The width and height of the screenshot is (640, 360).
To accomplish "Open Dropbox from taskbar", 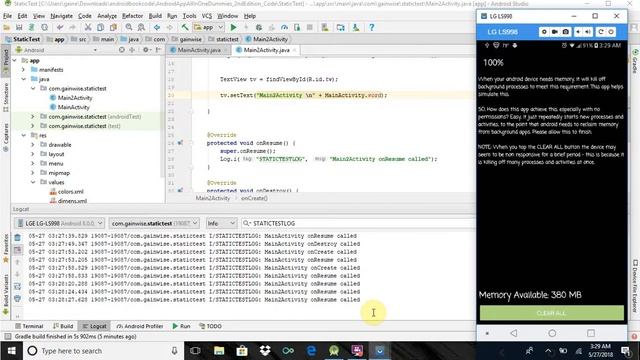I will click(265, 351).
